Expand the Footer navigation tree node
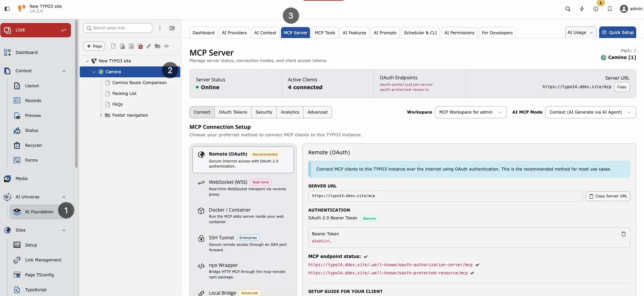The width and height of the screenshot is (644, 296). (101, 115)
